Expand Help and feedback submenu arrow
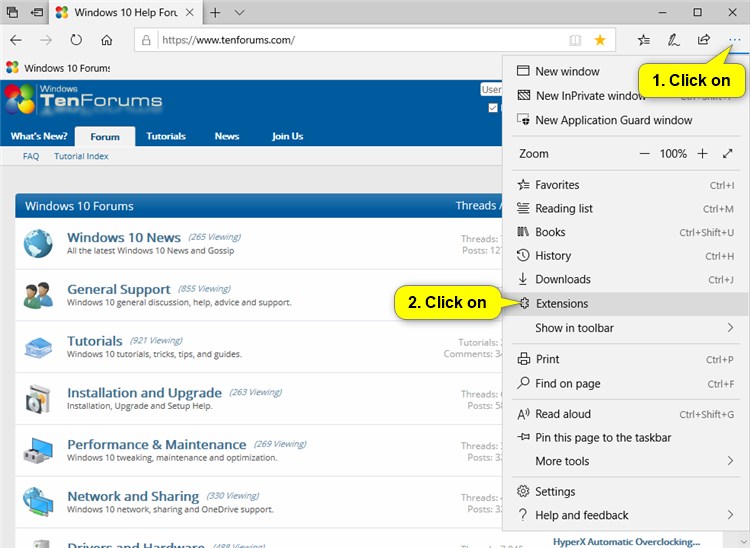 point(730,515)
